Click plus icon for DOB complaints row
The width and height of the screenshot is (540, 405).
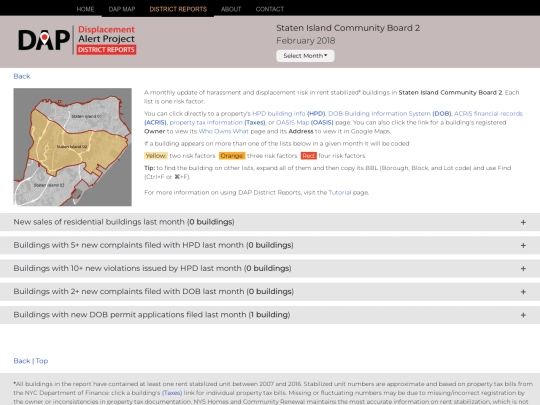tap(523, 292)
